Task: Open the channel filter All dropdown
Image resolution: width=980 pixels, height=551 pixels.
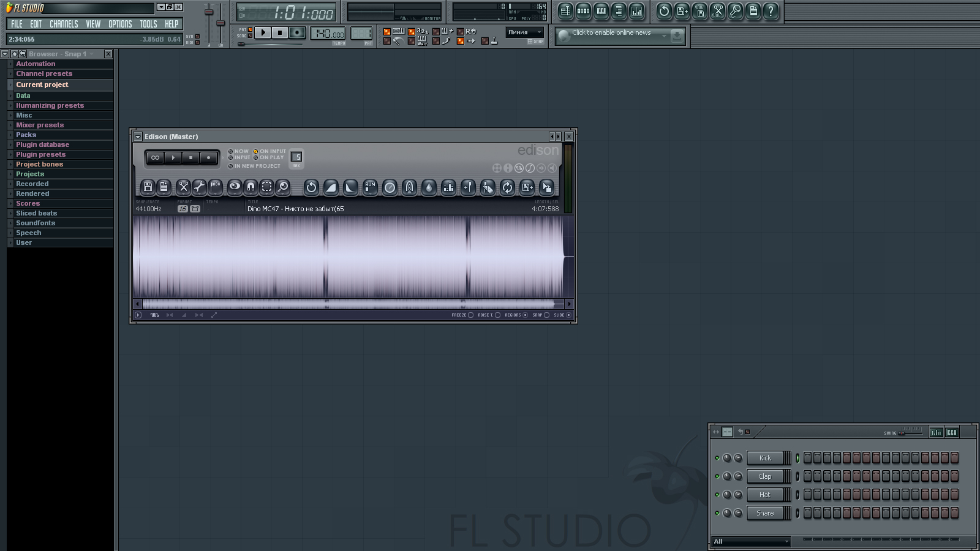Action: tap(751, 541)
